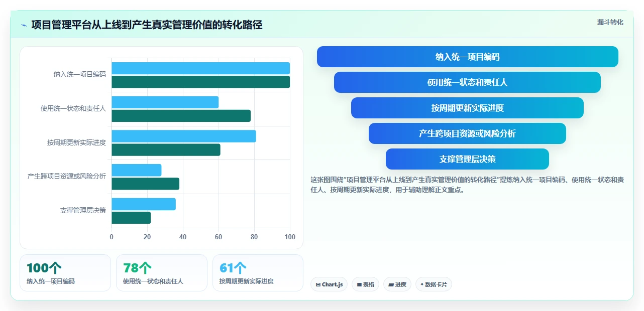The image size is (644, 311).
Task: Click the 数据卡片 tag pill
Action: click(x=434, y=284)
